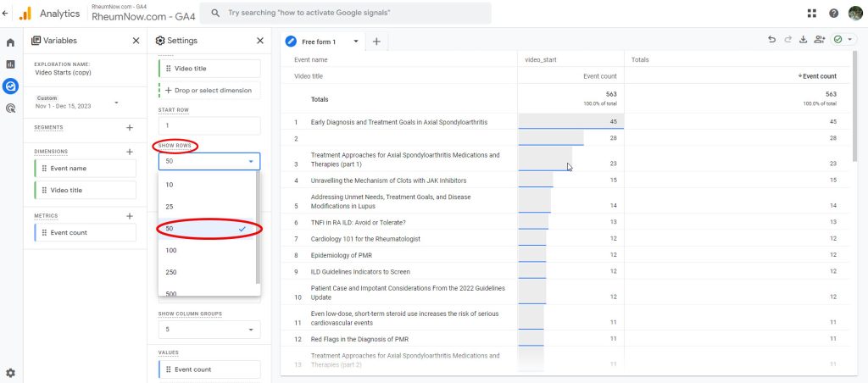Add a new segment with plus icon
The image size is (868, 383).
point(130,128)
